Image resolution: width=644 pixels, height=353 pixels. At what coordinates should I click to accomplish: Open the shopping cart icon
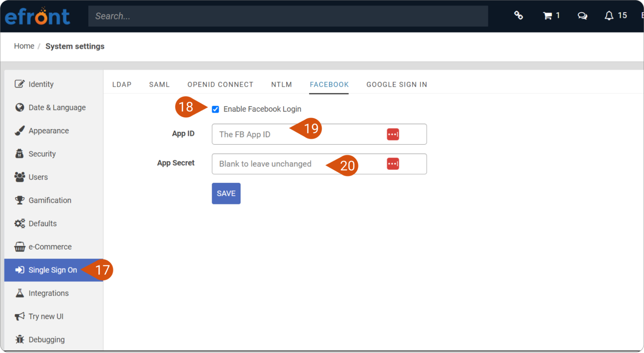(547, 15)
